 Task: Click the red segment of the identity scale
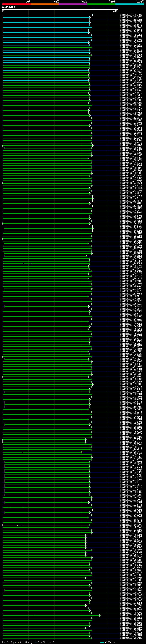click(16, 4)
